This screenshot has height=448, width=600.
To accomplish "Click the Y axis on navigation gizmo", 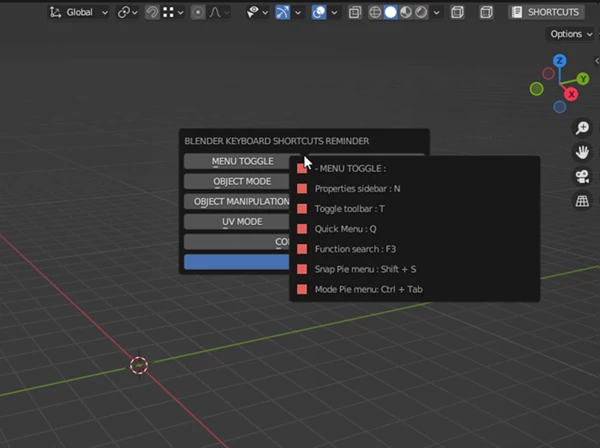I will [583, 79].
